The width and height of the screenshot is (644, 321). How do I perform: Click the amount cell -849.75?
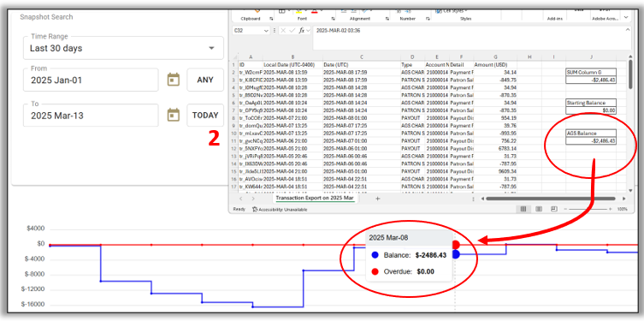click(x=495, y=80)
